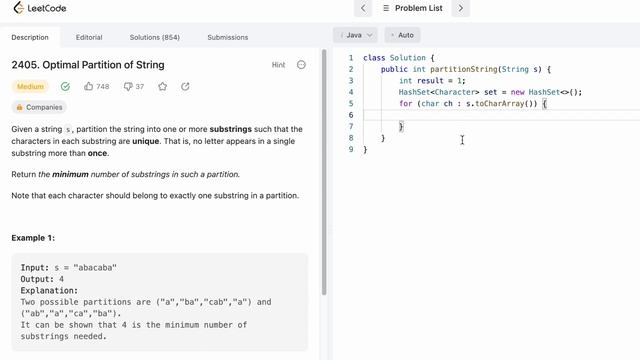Open the Submissions tab

228,37
